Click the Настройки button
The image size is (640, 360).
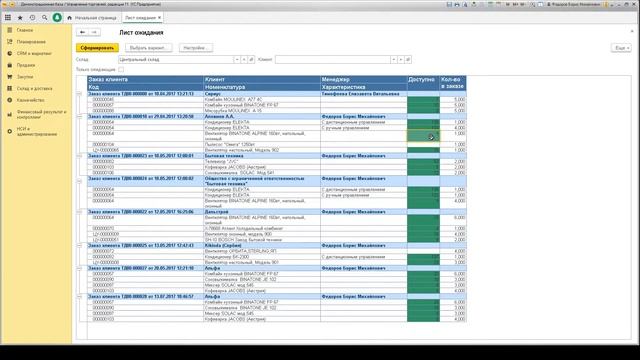pos(196,48)
